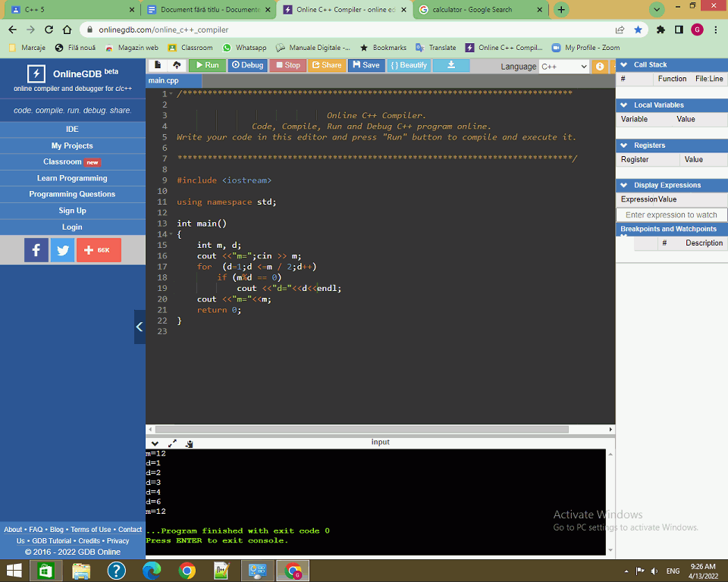
Task: Click the copy console output icon
Action: coord(189,443)
